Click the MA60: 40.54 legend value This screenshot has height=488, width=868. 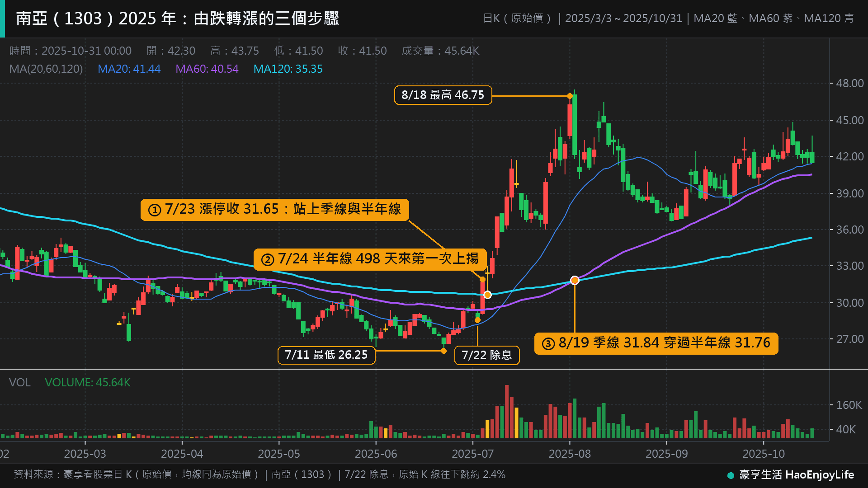click(207, 69)
